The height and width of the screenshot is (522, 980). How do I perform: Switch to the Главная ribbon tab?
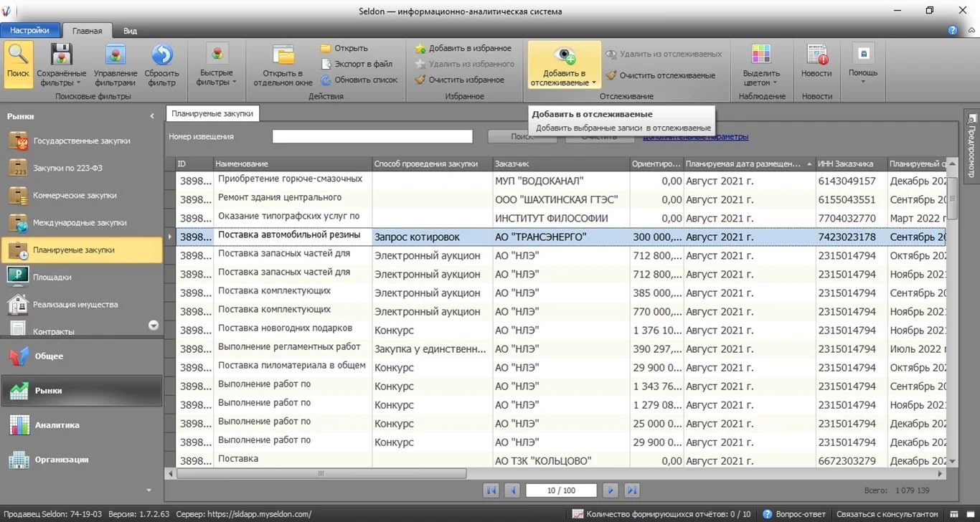(87, 31)
